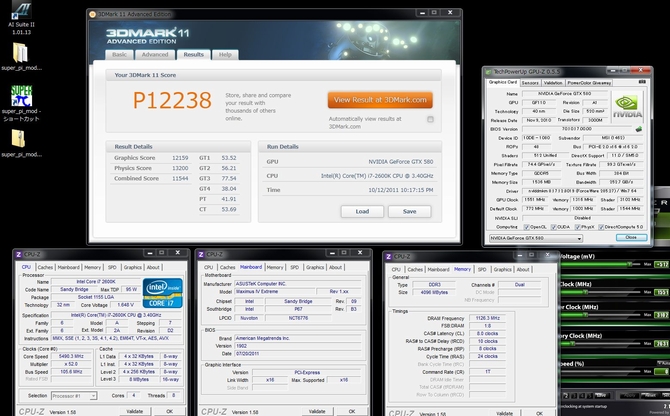Click the Save button in 3DMark 11
The image size is (670, 416).
(409, 211)
